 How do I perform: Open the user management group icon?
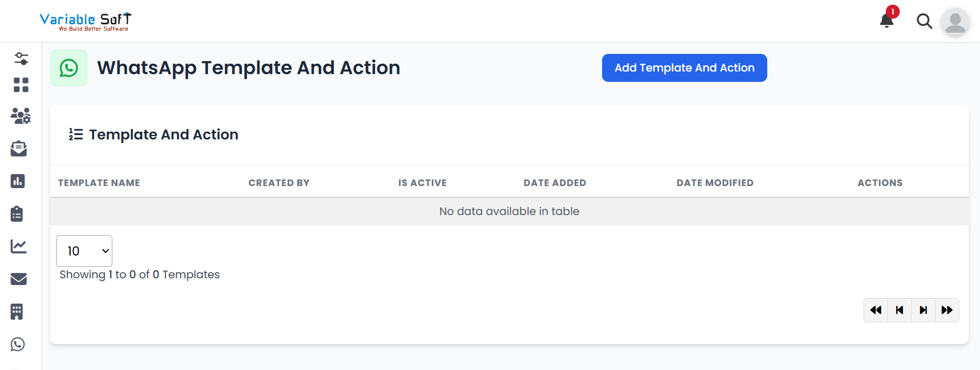click(x=21, y=116)
